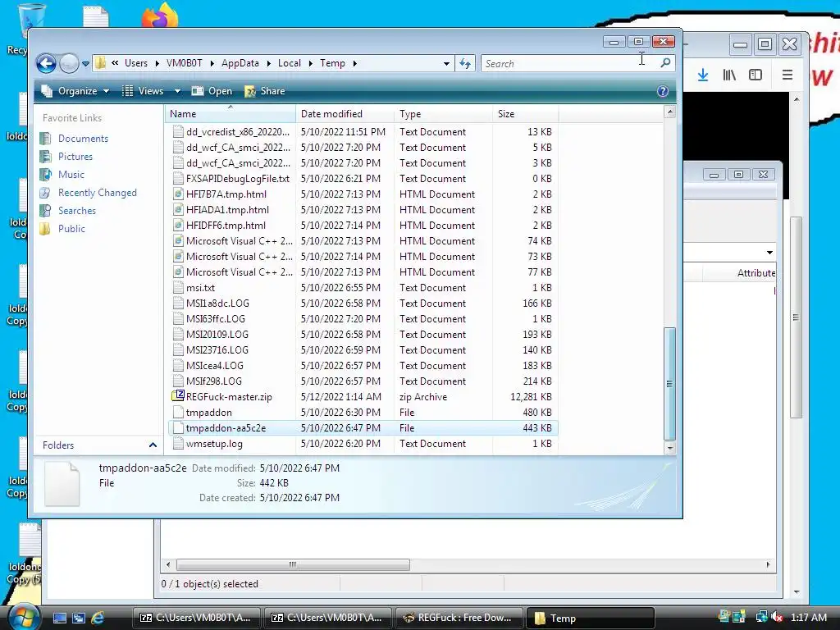Expand the arrow after AppData breadcrumb

tap(268, 63)
